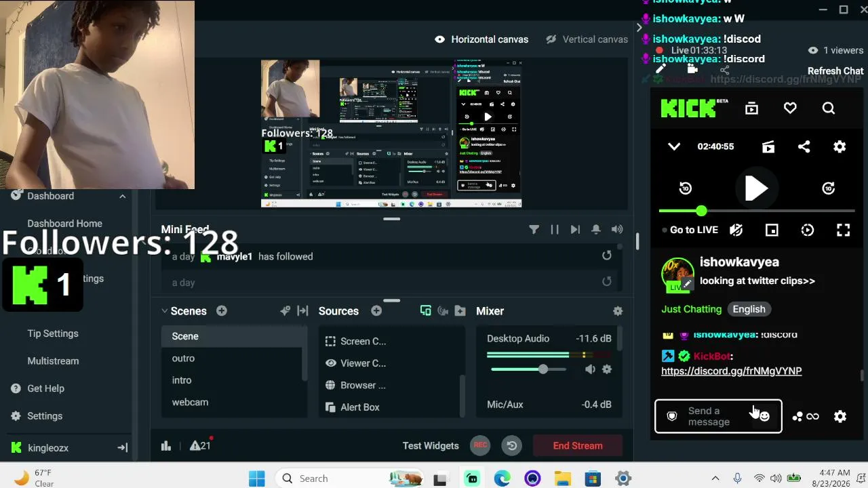Click the English language tag

[x=749, y=309]
